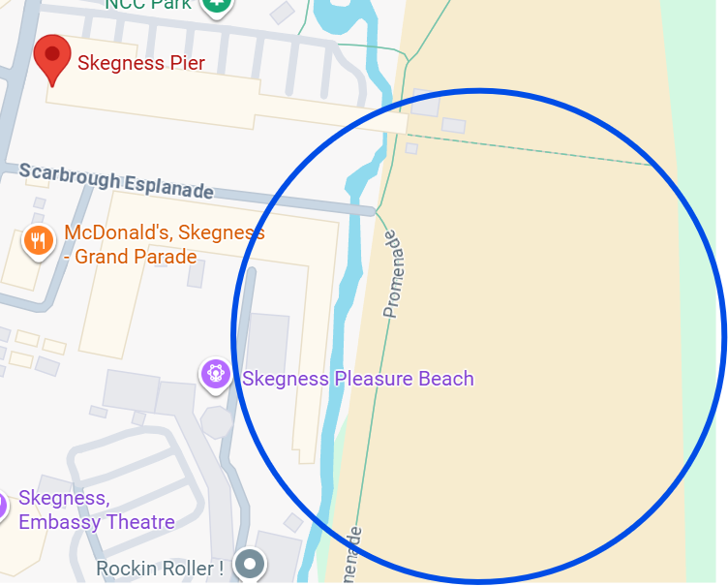
Task: Click the lower Promenade label near bottom
Action: 354,555
